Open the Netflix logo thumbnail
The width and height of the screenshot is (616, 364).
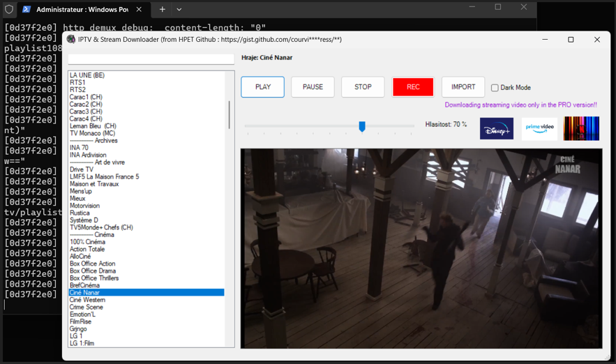581,128
